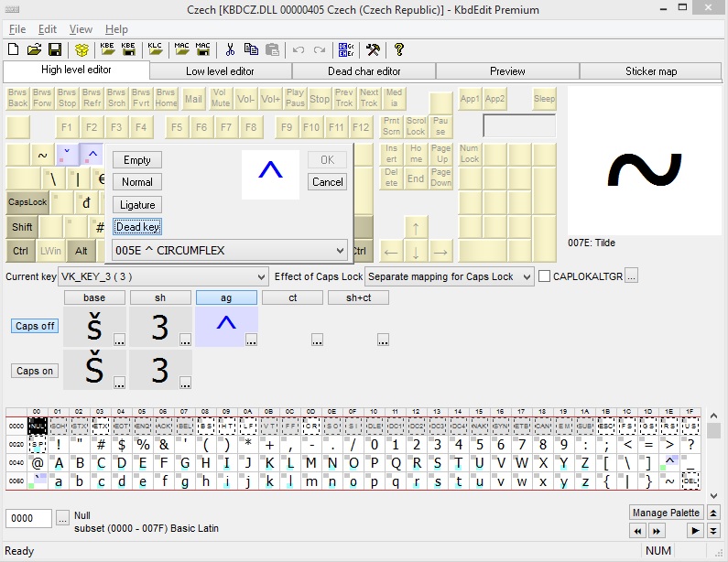
Task: Switch to the Preview tab
Action: coord(507,71)
